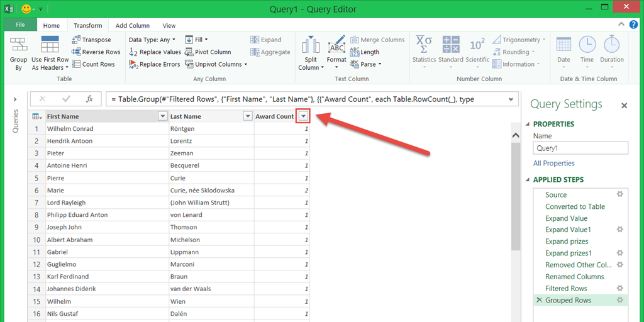Switch to the Add Column tab
This screenshot has width=644, height=322.
click(132, 26)
